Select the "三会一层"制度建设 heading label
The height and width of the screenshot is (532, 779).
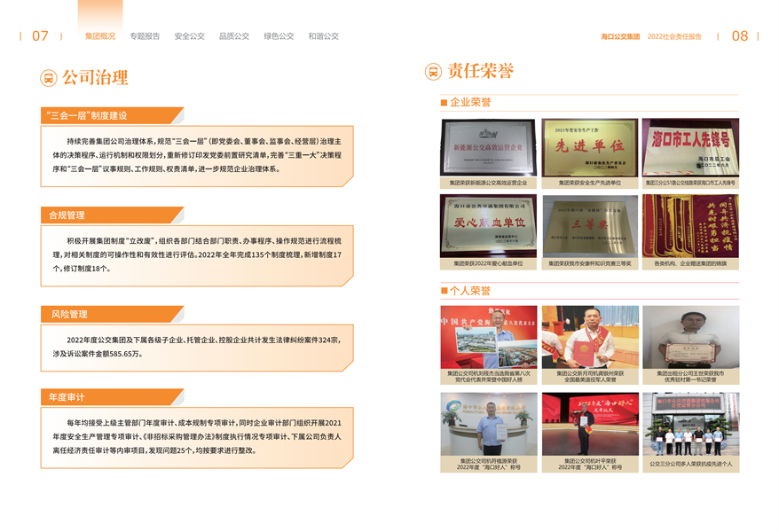pos(89,115)
